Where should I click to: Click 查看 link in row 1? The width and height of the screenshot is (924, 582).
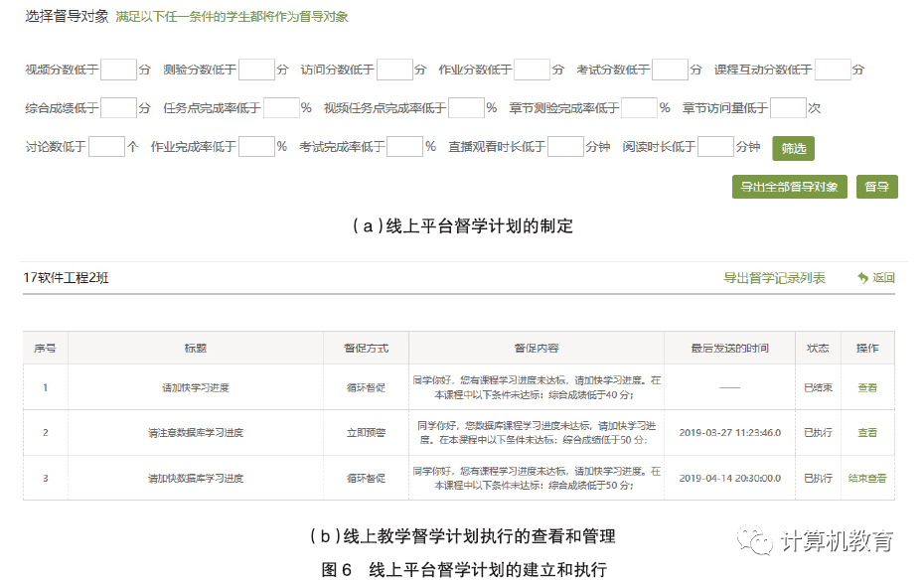pyautogui.click(x=867, y=387)
